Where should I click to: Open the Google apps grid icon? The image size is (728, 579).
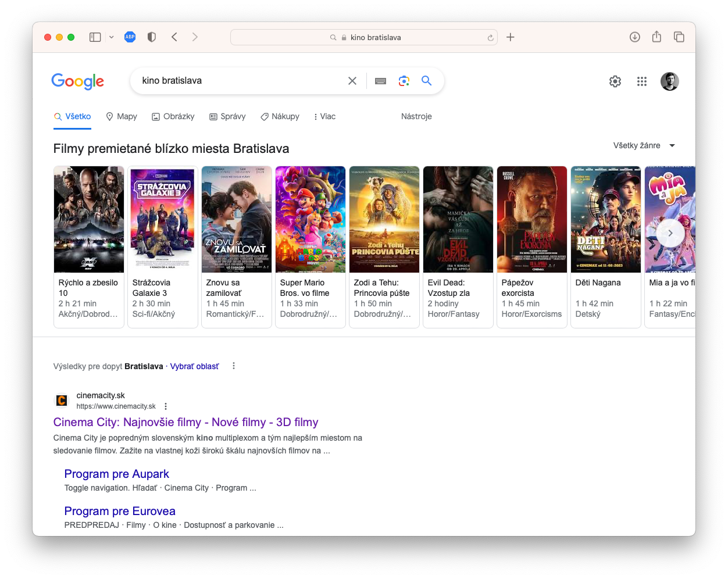coord(642,81)
